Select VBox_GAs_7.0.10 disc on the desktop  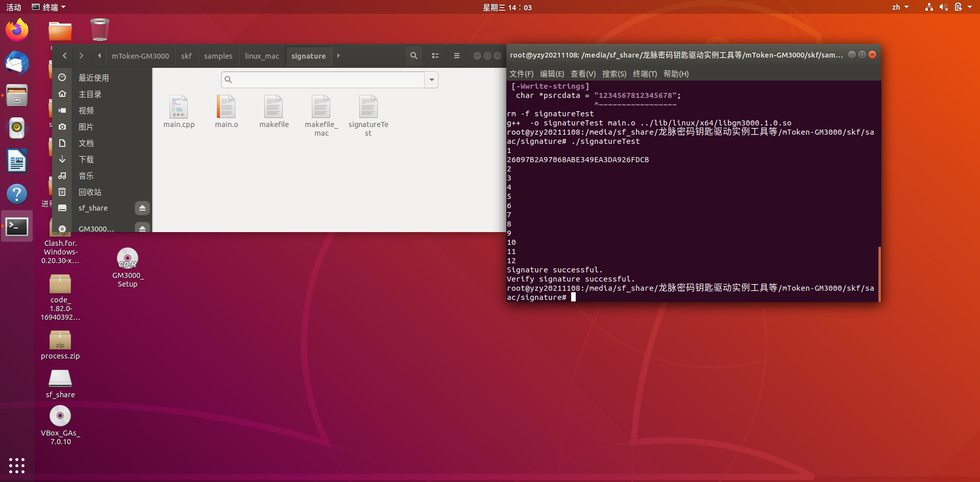(60, 425)
